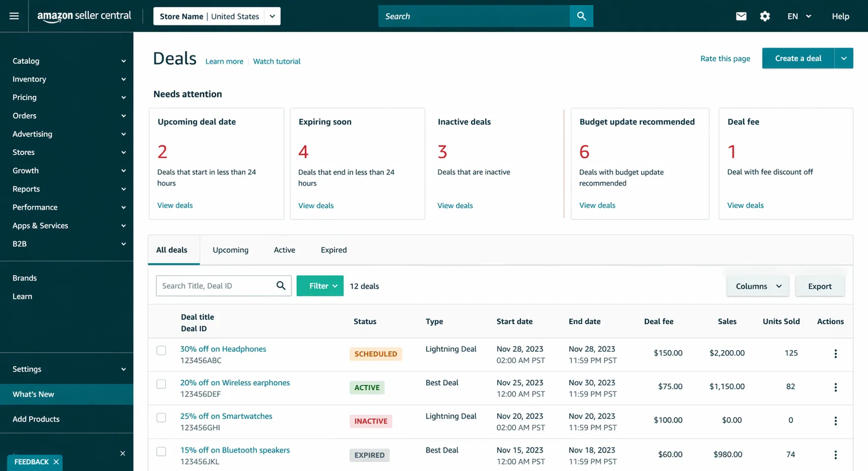Close the sidebar bottom panel X icon
This screenshot has height=471, width=868.
tap(122, 453)
